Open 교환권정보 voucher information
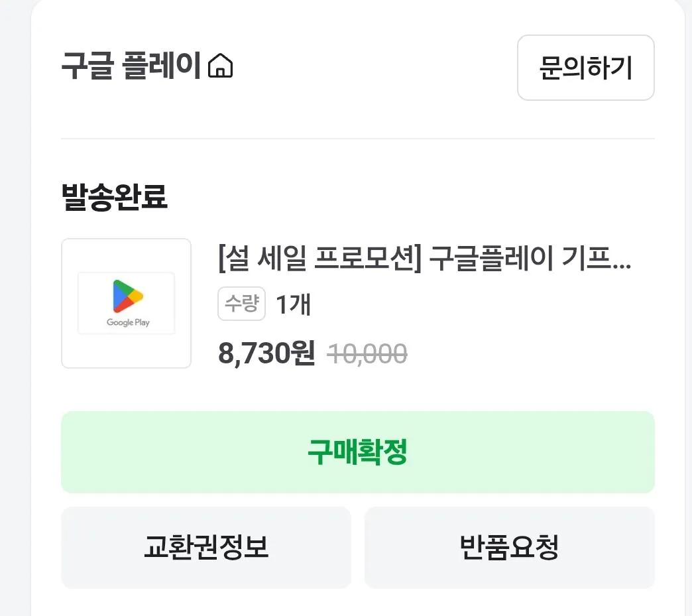692x616 pixels. tap(205, 548)
